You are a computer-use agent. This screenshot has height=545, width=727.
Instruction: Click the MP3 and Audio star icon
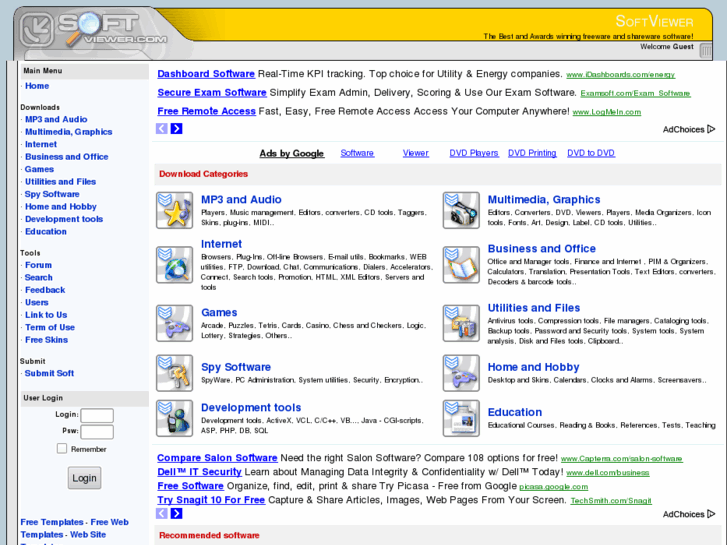[x=174, y=210]
